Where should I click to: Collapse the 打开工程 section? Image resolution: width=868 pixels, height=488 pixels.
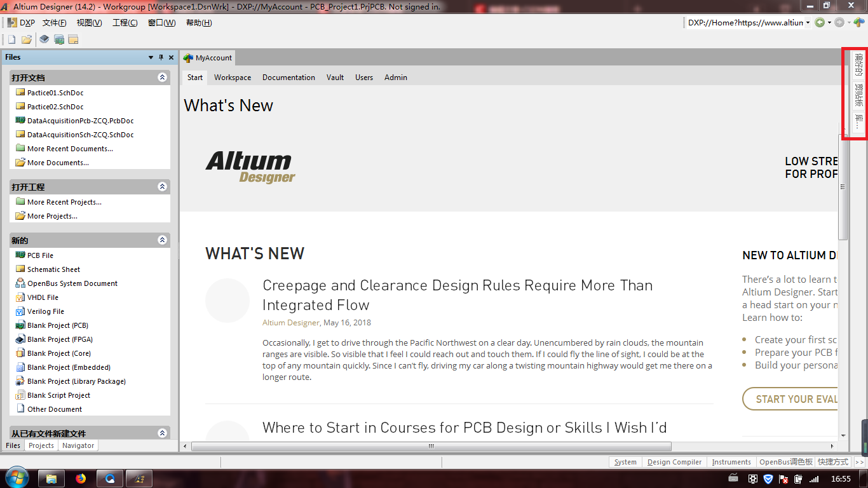[162, 187]
